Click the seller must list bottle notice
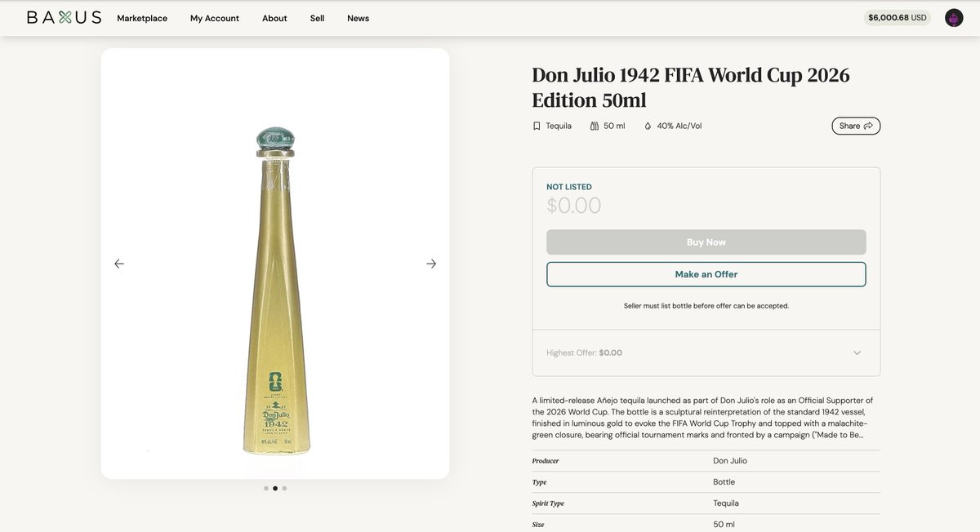Image resolution: width=980 pixels, height=532 pixels. tap(706, 306)
